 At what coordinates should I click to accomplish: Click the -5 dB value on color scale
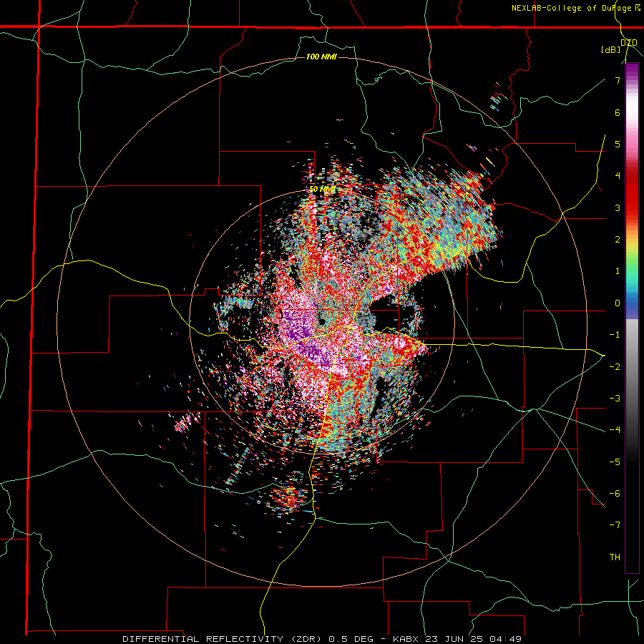615,462
